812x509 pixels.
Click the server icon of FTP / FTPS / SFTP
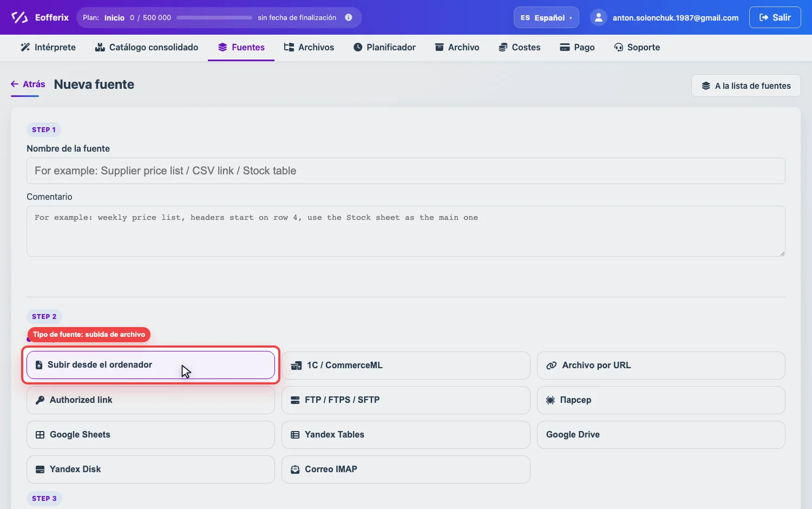tap(295, 400)
